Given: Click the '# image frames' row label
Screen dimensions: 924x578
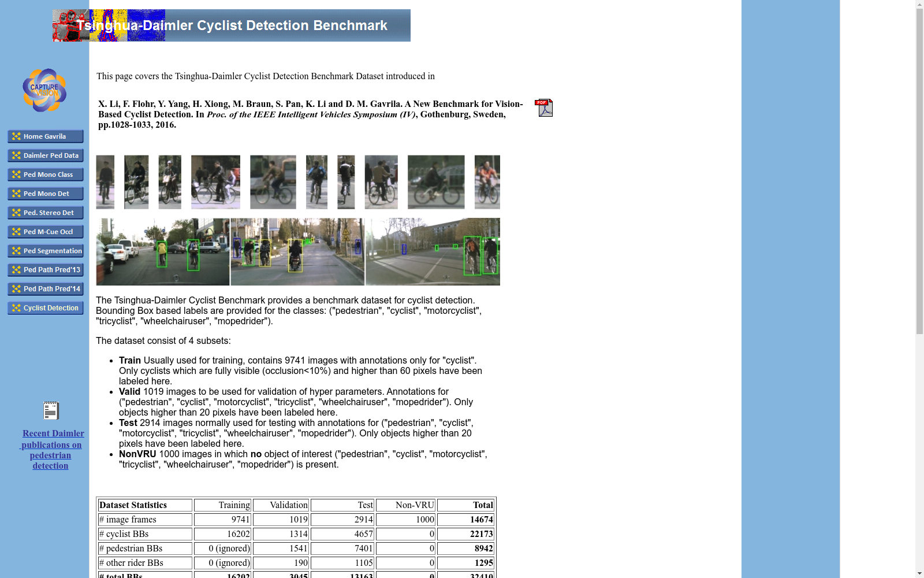Looking at the screenshot, I should pos(145,520).
